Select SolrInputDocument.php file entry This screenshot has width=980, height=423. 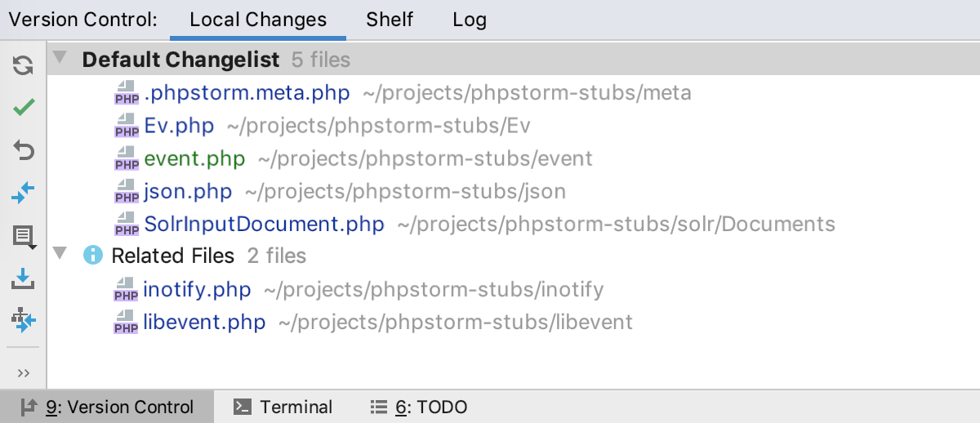coord(264,224)
